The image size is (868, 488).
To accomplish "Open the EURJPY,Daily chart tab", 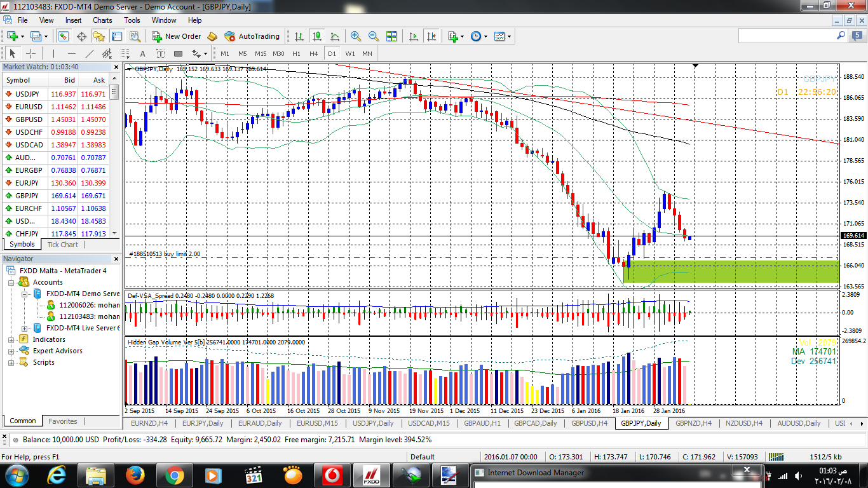I will click(x=203, y=423).
